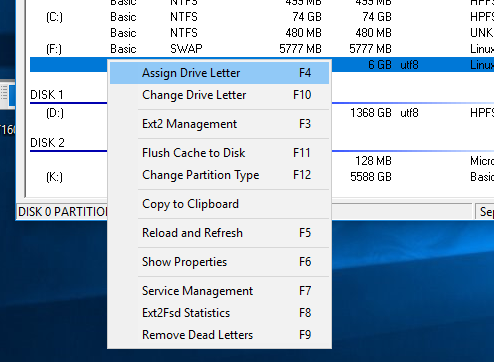
Task: Click the DISK 1 header
Action: point(47,95)
